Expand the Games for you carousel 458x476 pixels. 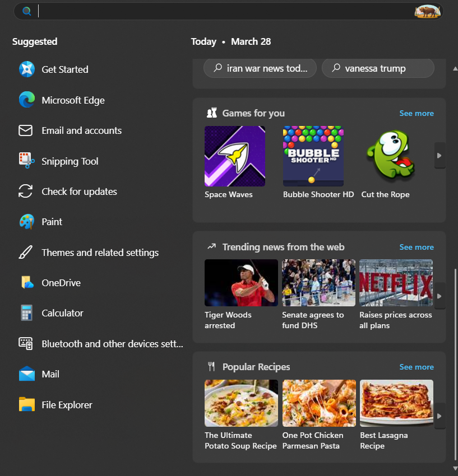pyautogui.click(x=440, y=155)
